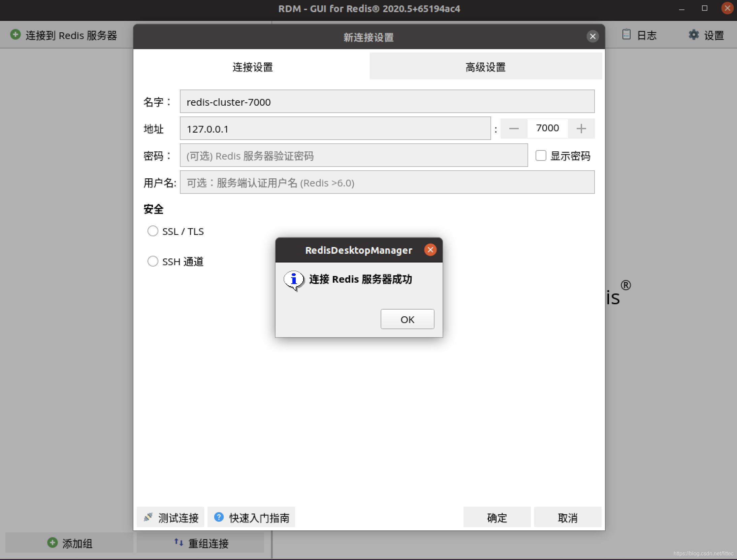
Task: Increase port number with plus button
Action: (581, 128)
